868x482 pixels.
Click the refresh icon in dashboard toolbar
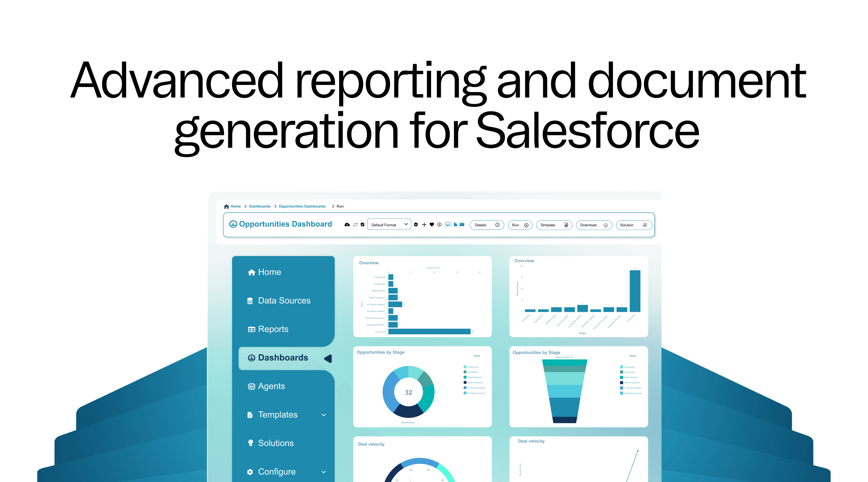[x=356, y=225]
